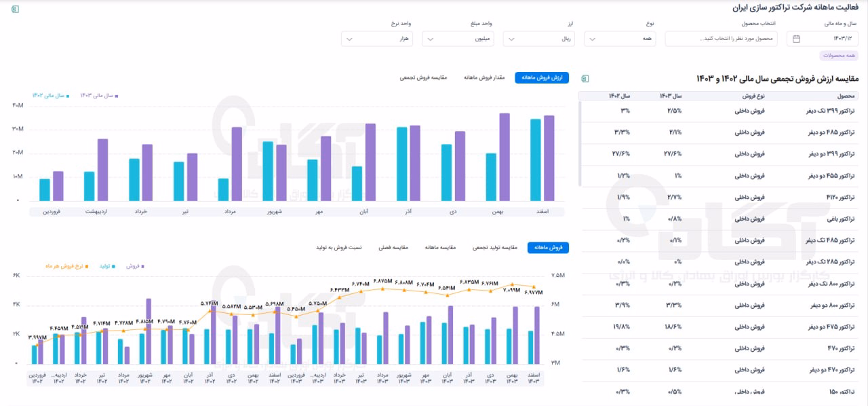This screenshot has width=868, height=406.
Task: Click the product selection search field
Action: point(721,39)
